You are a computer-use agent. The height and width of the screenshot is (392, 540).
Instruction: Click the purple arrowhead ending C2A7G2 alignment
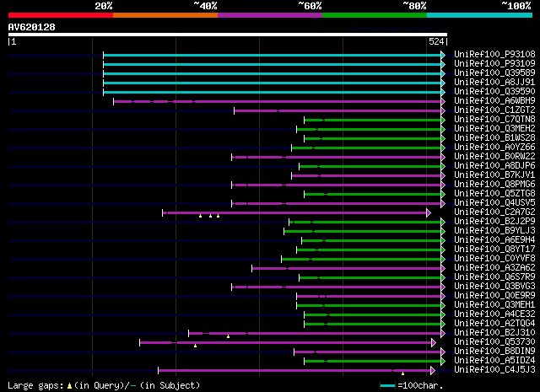[429, 213]
